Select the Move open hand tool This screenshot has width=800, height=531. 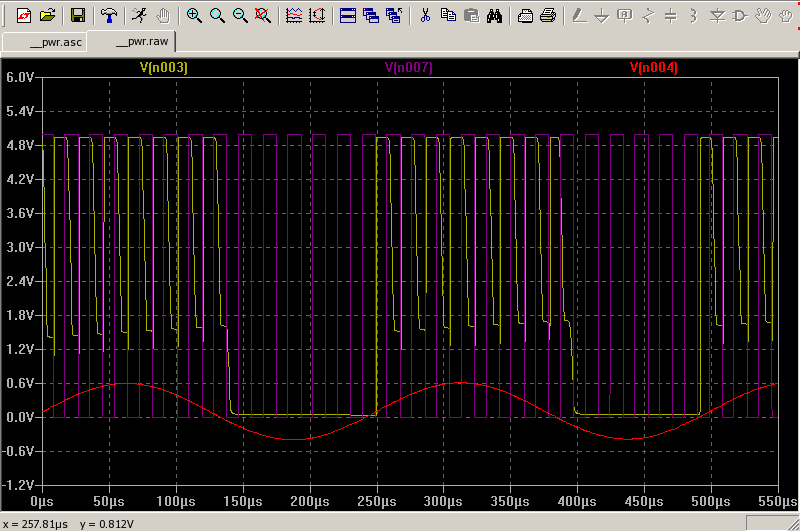pyautogui.click(x=763, y=15)
